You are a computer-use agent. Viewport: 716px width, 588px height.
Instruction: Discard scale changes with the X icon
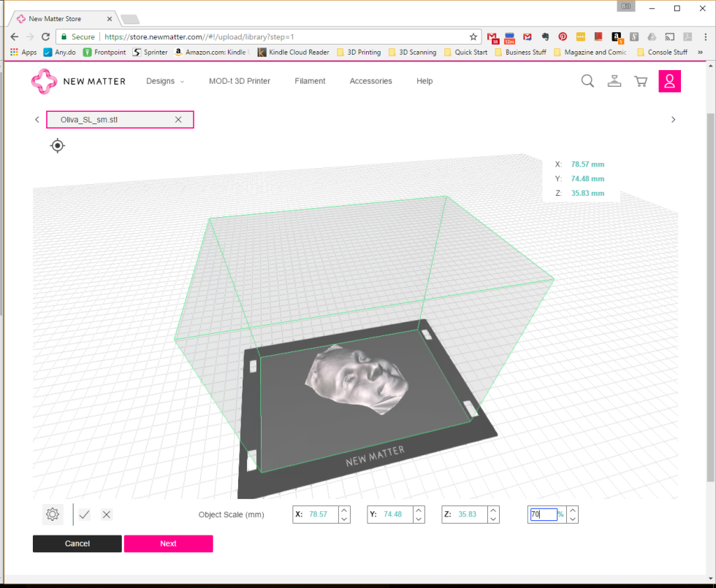point(106,514)
